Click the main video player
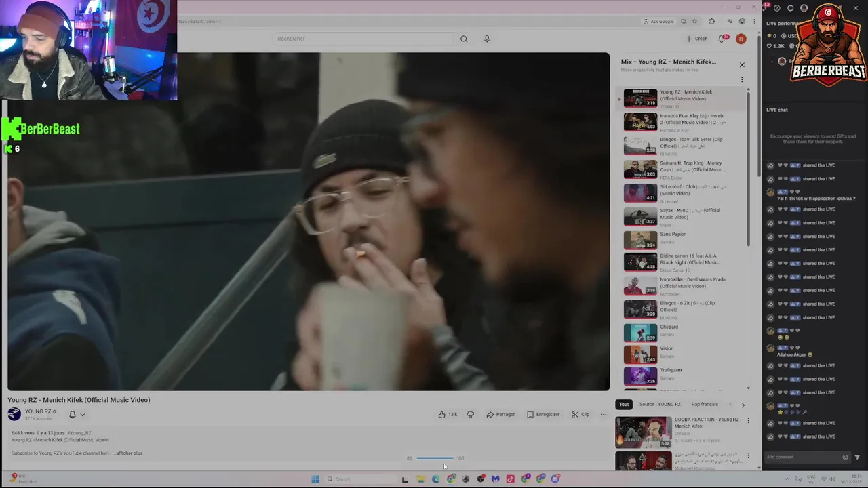This screenshot has width=868, height=488. point(309,222)
